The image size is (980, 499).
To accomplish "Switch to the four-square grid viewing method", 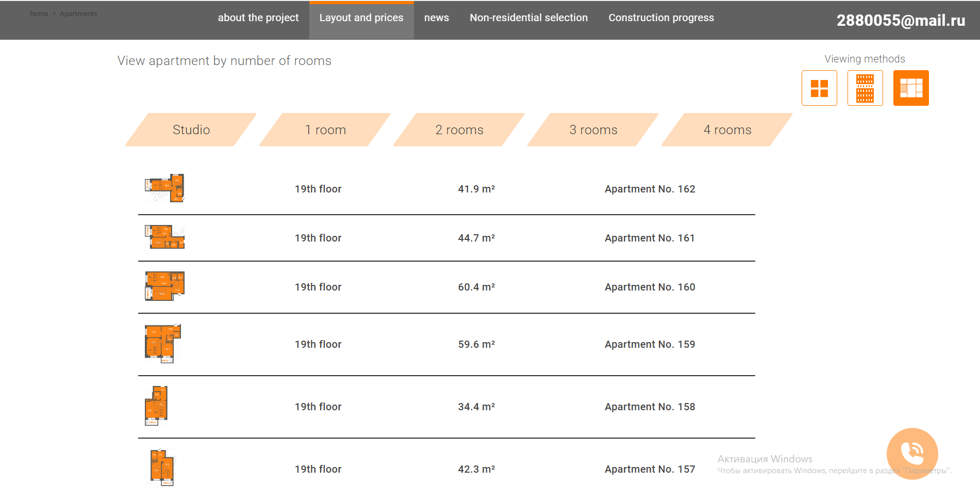I will click(819, 88).
